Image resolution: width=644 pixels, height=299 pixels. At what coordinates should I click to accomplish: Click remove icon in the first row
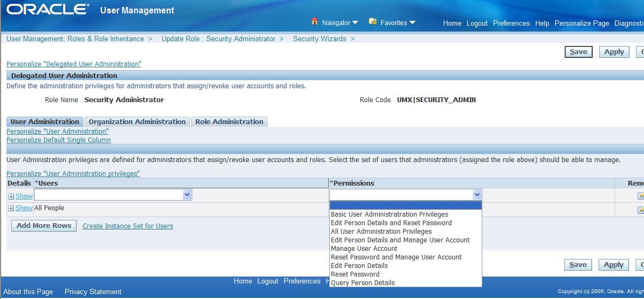(640, 196)
